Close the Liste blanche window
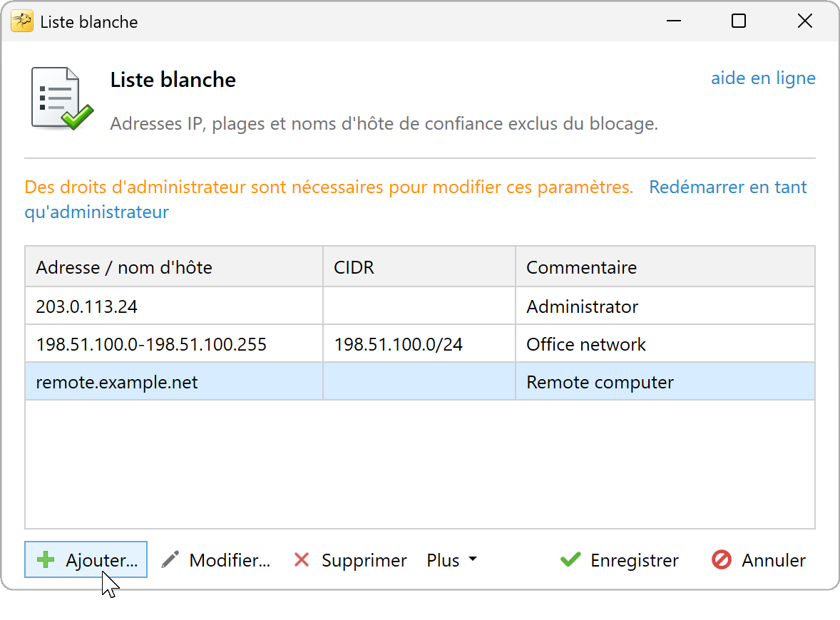The width and height of the screenshot is (840, 620). (804, 21)
